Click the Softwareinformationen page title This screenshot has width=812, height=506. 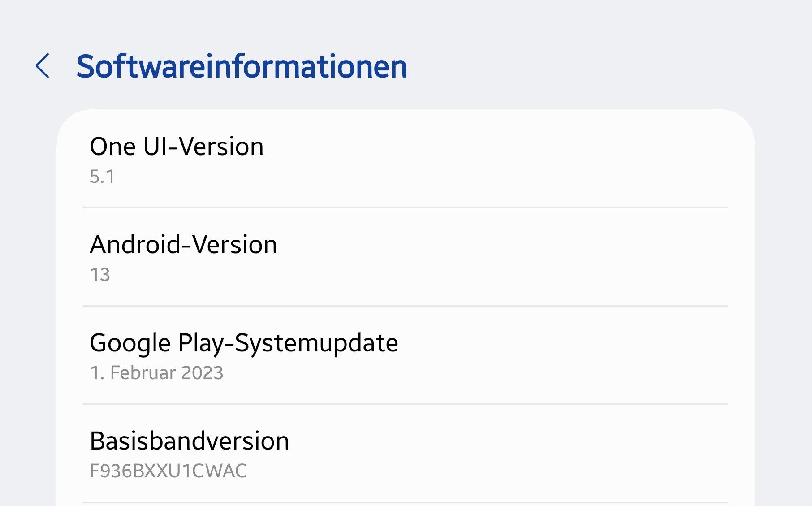[x=242, y=66]
